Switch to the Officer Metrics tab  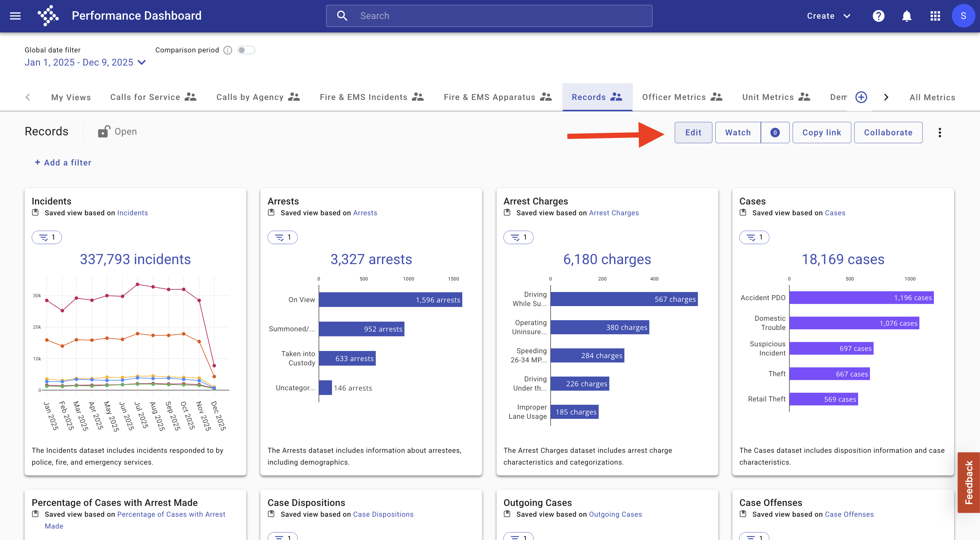tap(682, 97)
